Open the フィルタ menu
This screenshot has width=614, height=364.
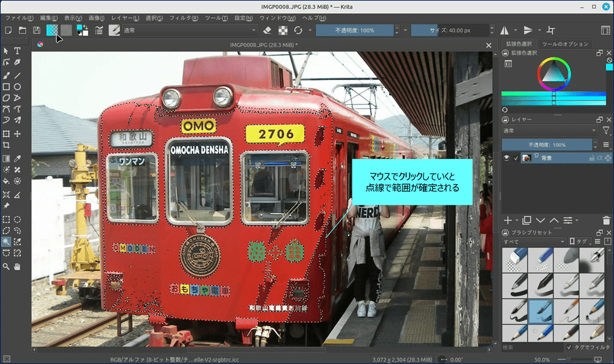183,18
